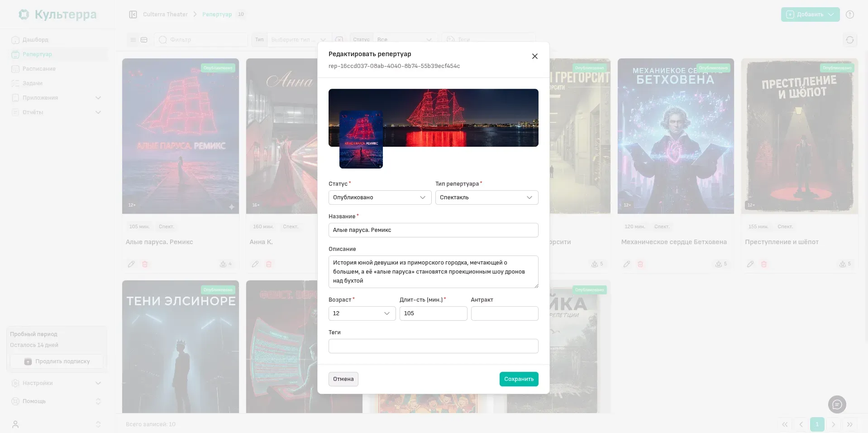This screenshot has width=868, height=433.
Task: Cancel editing with the Отмена button
Action: pos(343,379)
